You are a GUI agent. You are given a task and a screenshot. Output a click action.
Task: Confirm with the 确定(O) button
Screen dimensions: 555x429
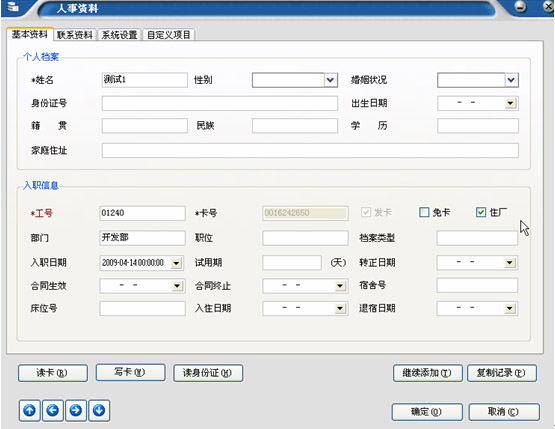427,412
